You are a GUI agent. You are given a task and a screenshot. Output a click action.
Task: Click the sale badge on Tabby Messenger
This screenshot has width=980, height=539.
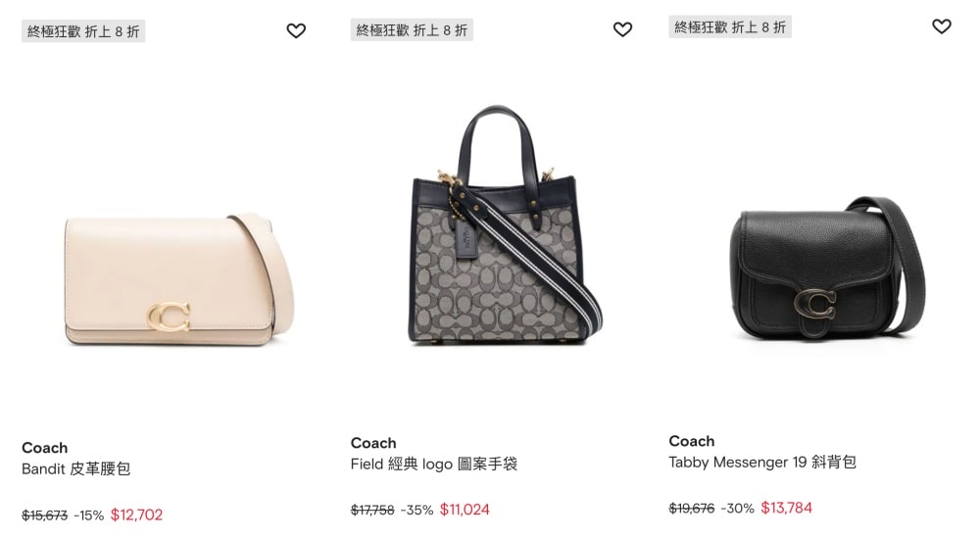coord(730,26)
